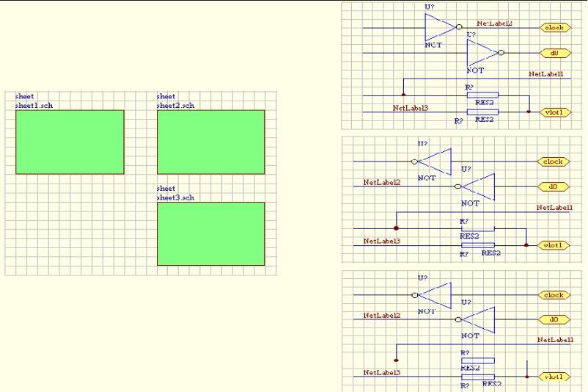Select the clock port in bottom schematic
The height and width of the screenshot is (392, 588).
[552, 295]
